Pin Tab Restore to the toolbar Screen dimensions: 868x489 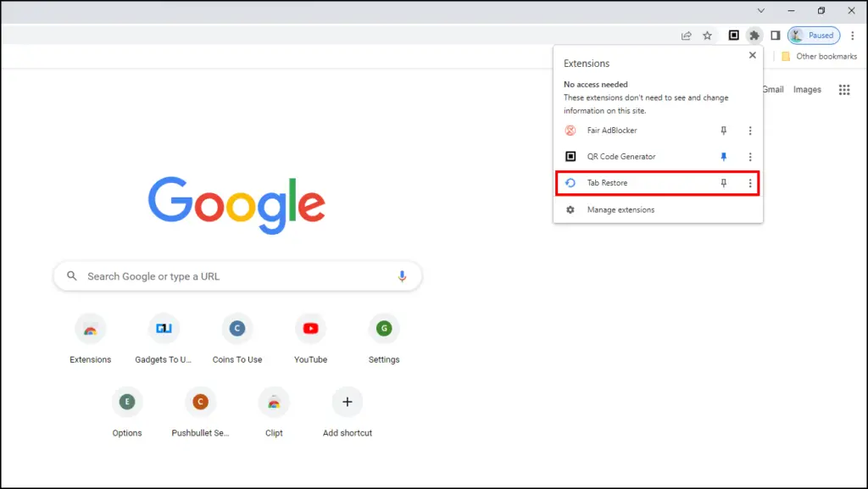pos(724,182)
